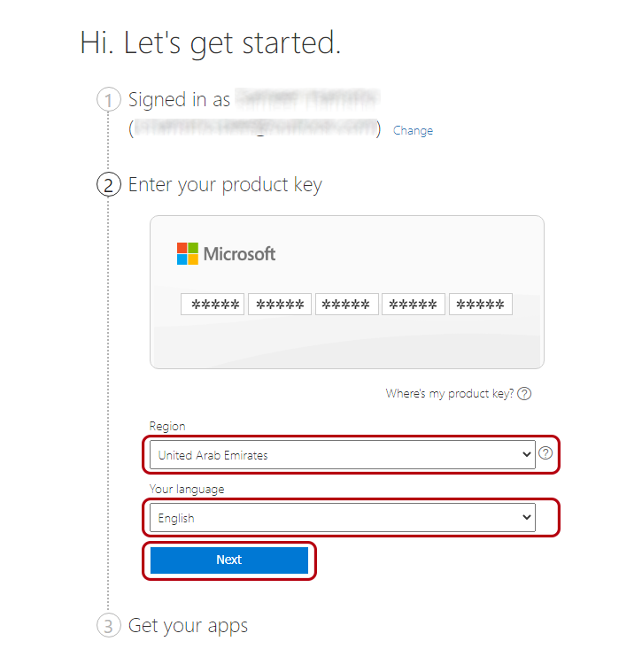
Task: Click the step 3 circle number
Action: (x=108, y=626)
